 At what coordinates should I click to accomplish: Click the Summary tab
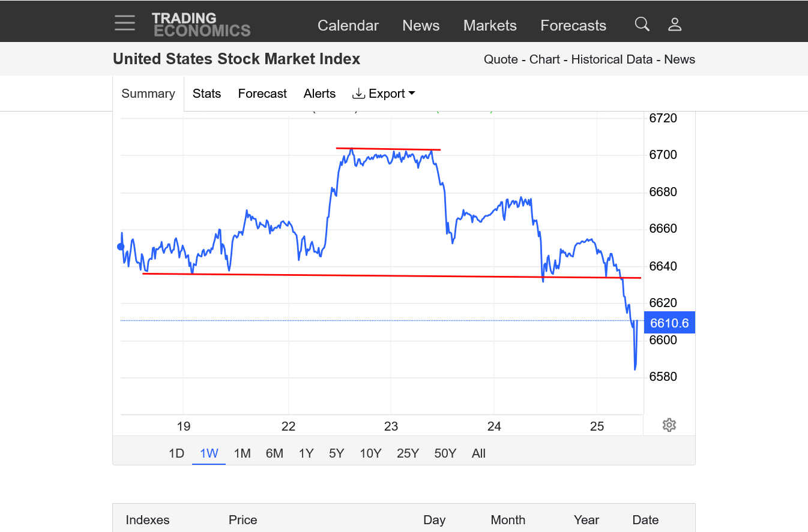click(148, 94)
